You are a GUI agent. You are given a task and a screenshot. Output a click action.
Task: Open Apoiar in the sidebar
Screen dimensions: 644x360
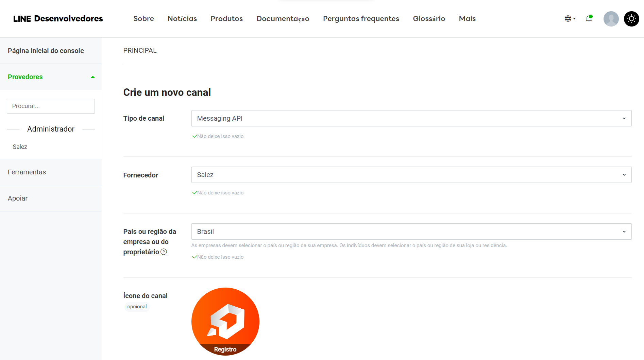point(51,198)
